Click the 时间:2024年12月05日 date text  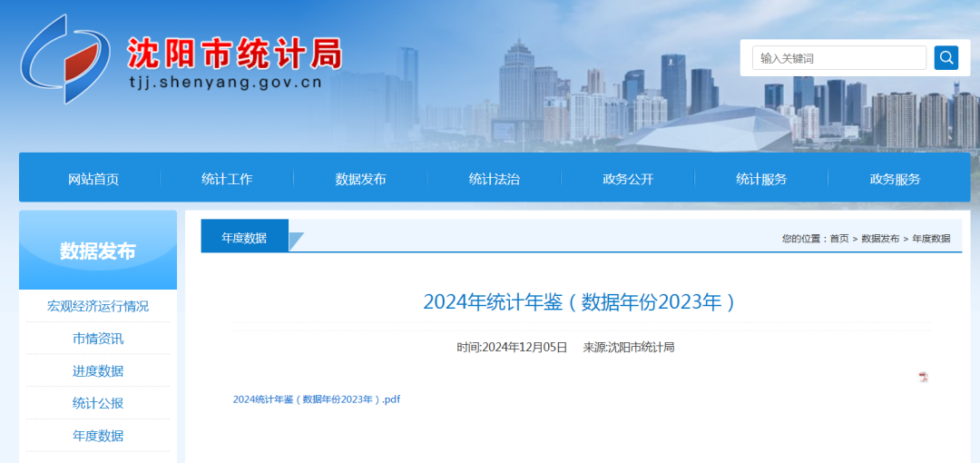pyautogui.click(x=512, y=347)
